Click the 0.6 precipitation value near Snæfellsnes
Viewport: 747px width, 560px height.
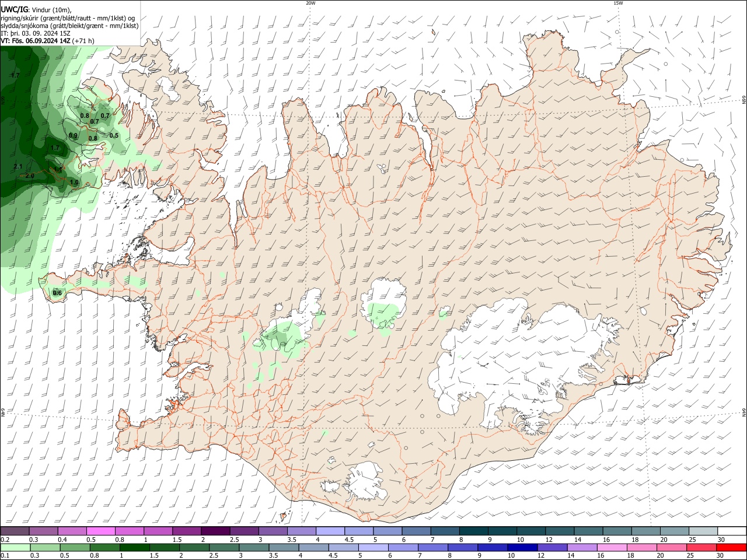pyautogui.click(x=57, y=293)
